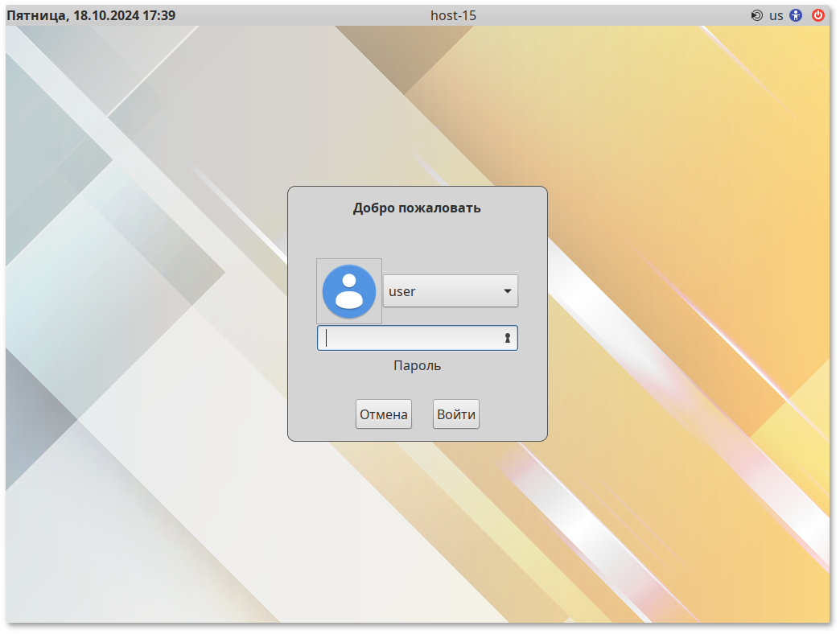Click the blue accessibility icon
This screenshot has height=634, width=840.
tap(796, 15)
